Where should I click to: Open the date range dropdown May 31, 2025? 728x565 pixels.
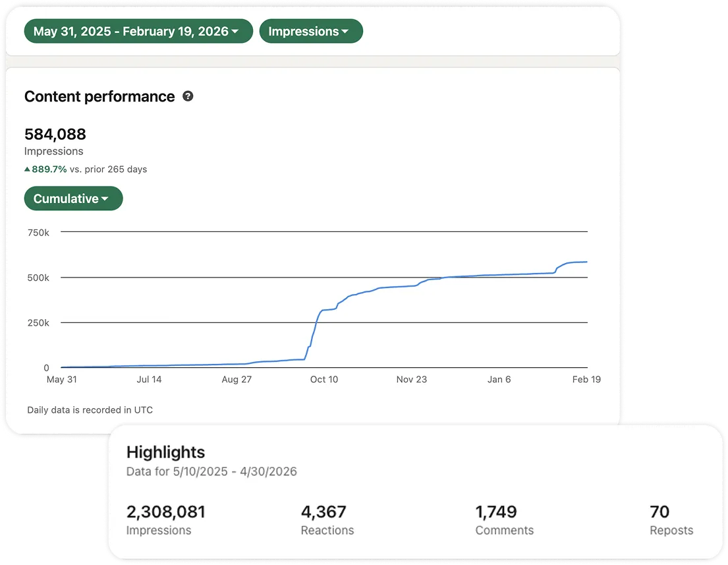click(x=138, y=31)
